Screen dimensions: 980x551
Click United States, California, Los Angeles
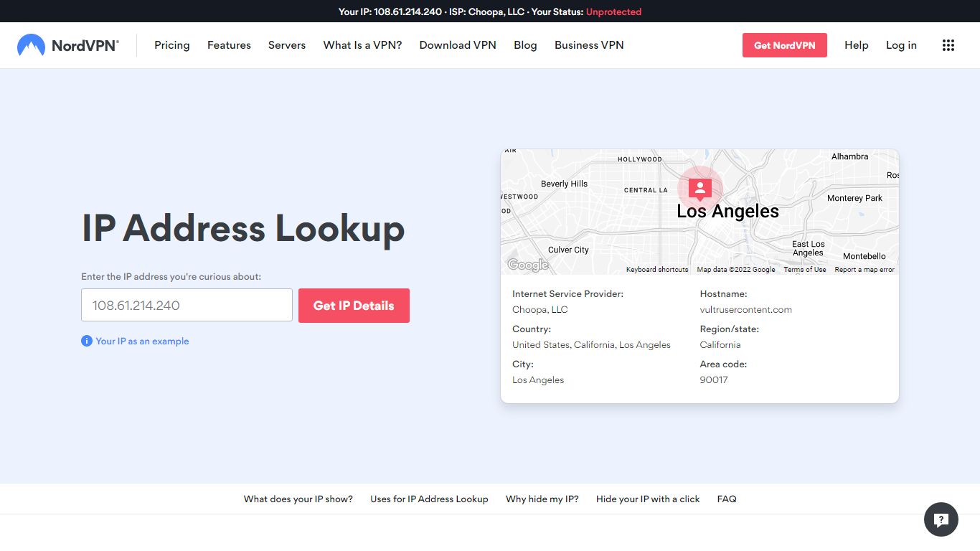coord(591,345)
